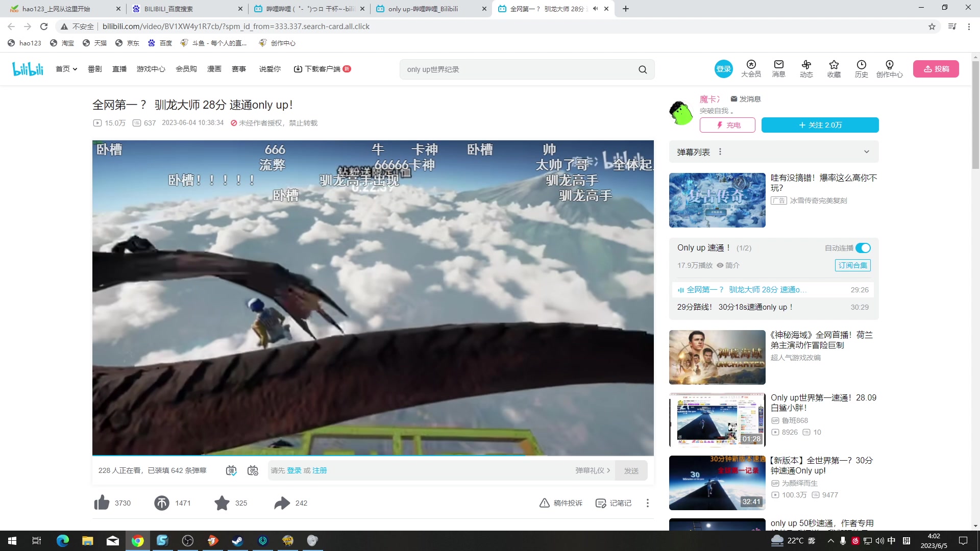Toggle danmaku display switch icon

click(x=231, y=470)
